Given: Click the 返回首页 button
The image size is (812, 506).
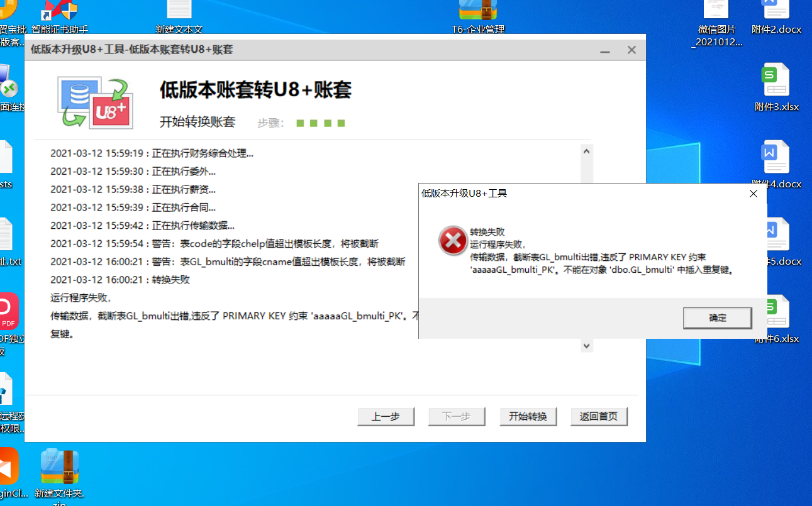Looking at the screenshot, I should click(599, 416).
